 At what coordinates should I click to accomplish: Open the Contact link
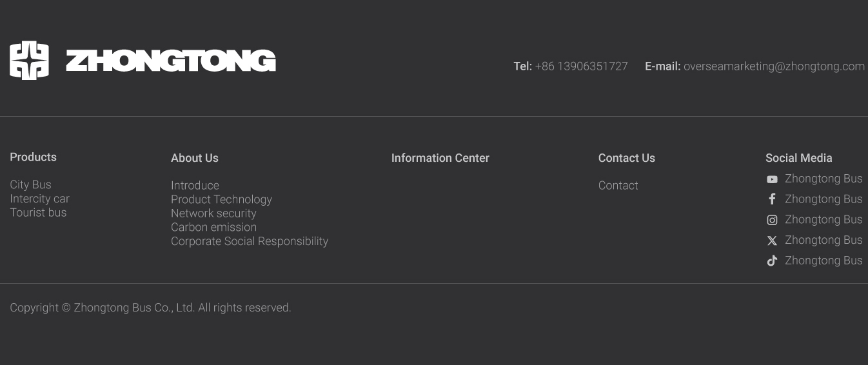coord(618,185)
